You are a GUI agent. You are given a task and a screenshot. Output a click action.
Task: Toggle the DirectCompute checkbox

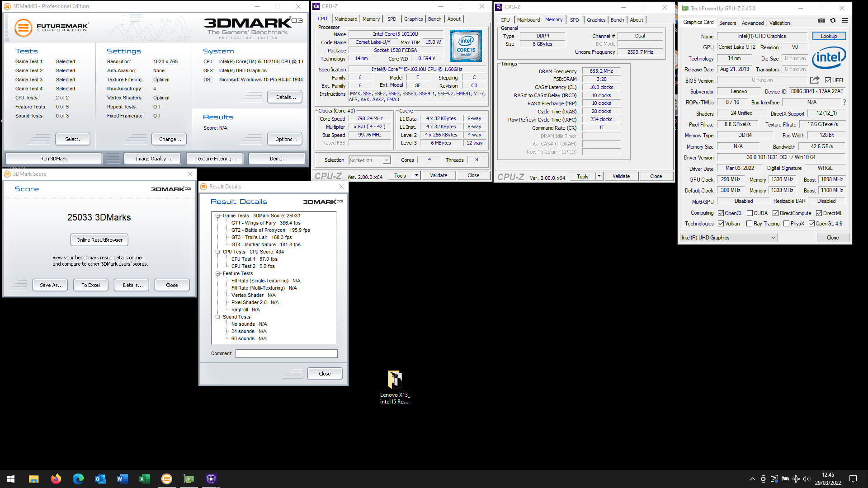775,213
